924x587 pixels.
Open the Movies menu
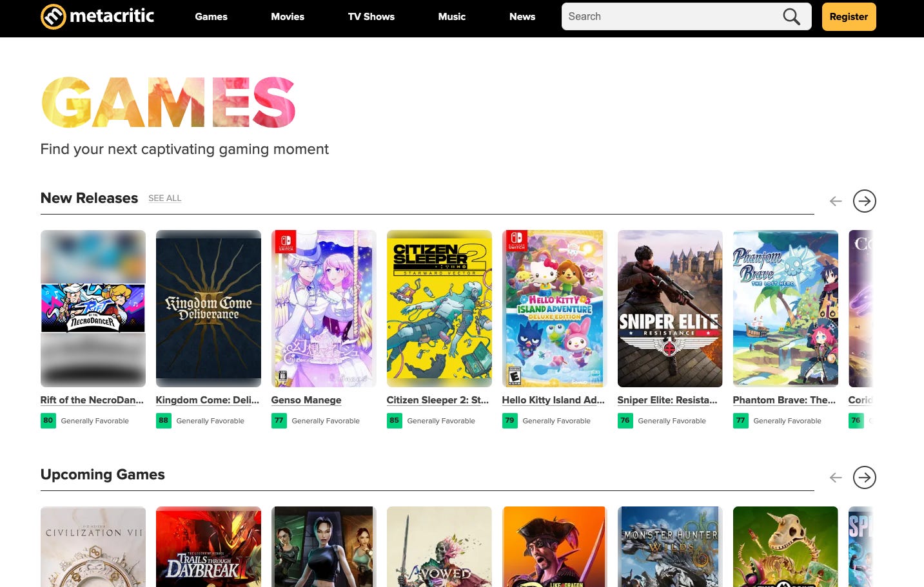coord(288,17)
